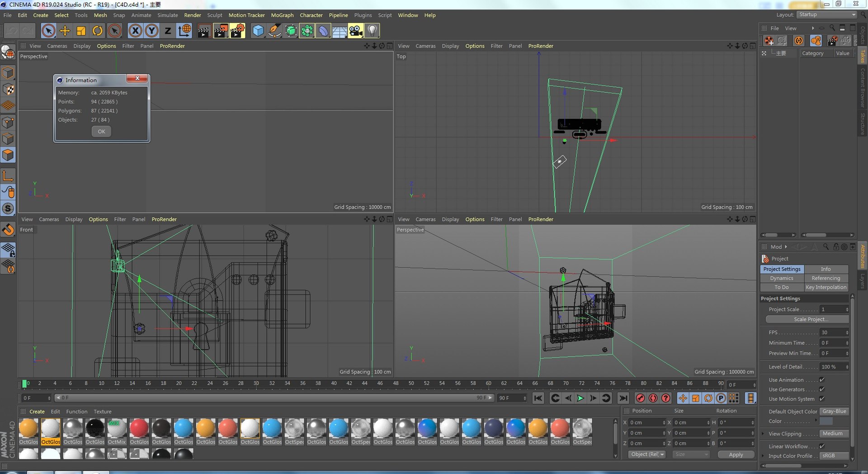
Task: Click the Record Active Objects button
Action: coord(640,398)
